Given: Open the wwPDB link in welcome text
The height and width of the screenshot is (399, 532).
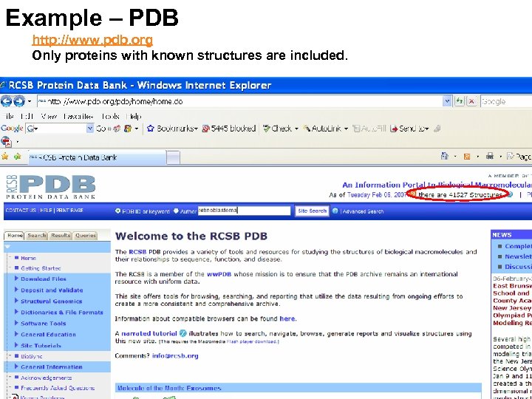Looking at the screenshot, I should 219,274.
